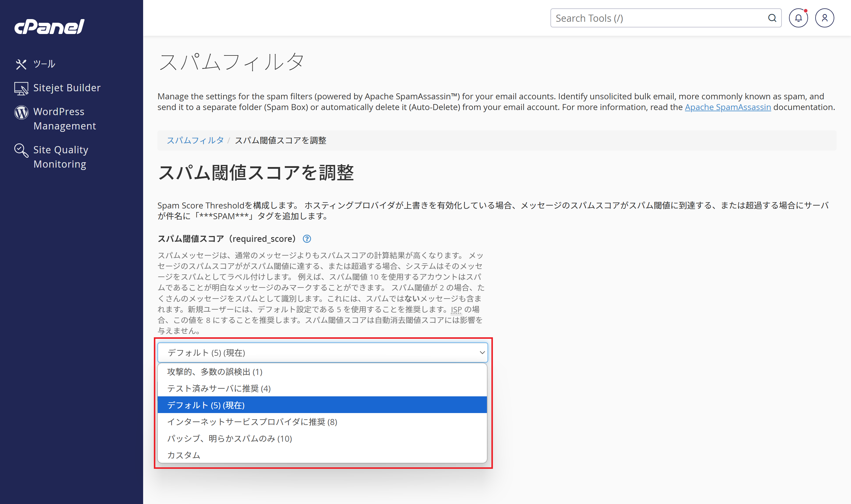851x504 pixels.
Task: Select 攻撃的、多数の誤検出 (1) option
Action: pyautogui.click(x=322, y=372)
